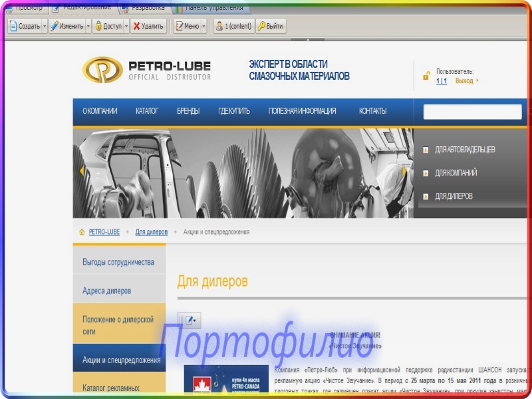Image resolution: width=532 pixels, height=399 pixels.
Task: Click the Petro-Canada promo image
Action: point(226,380)
